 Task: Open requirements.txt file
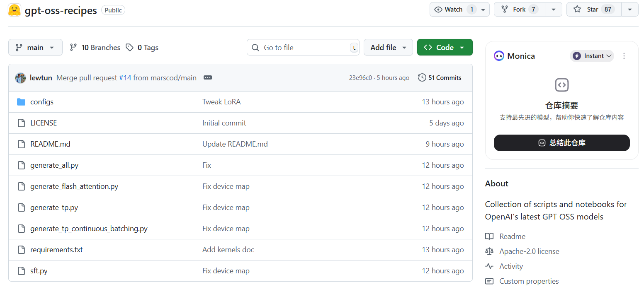(56, 250)
